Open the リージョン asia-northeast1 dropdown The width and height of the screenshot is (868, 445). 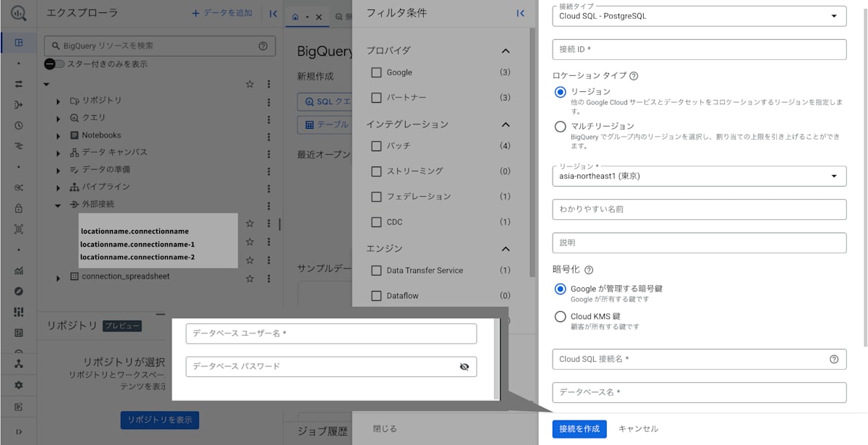pos(699,176)
